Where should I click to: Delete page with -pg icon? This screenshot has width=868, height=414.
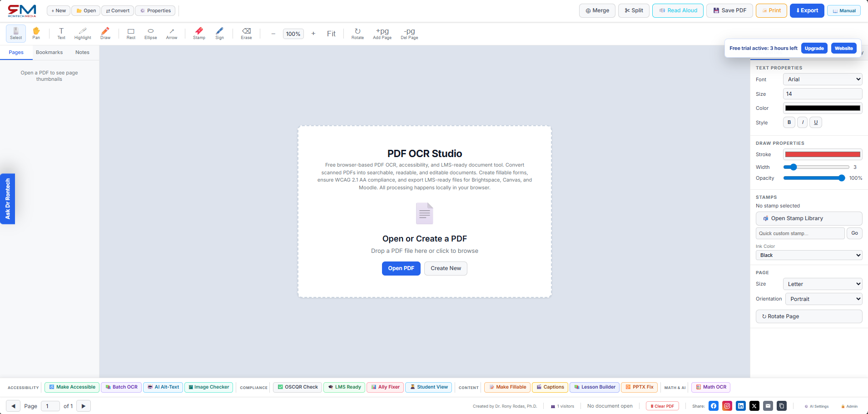coord(409,34)
